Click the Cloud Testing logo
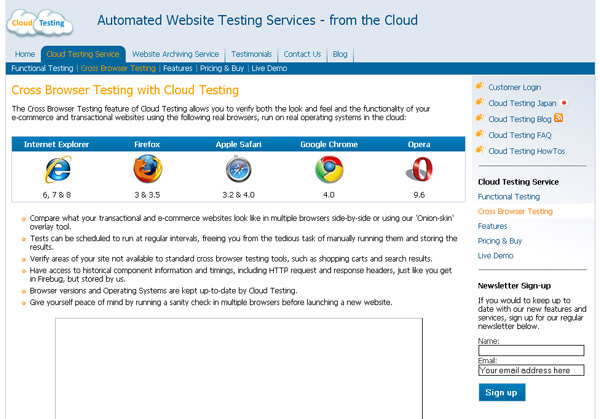The width and height of the screenshot is (600, 419). pos(40,23)
